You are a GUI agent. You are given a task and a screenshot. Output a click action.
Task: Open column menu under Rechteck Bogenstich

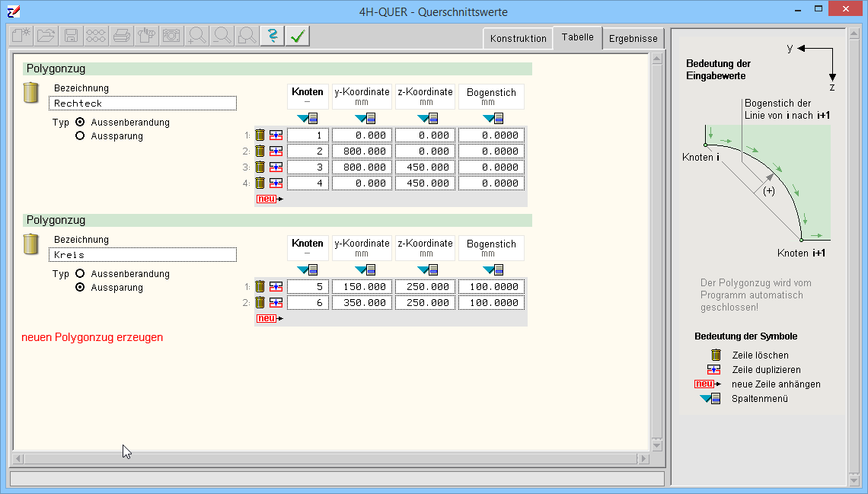point(493,118)
